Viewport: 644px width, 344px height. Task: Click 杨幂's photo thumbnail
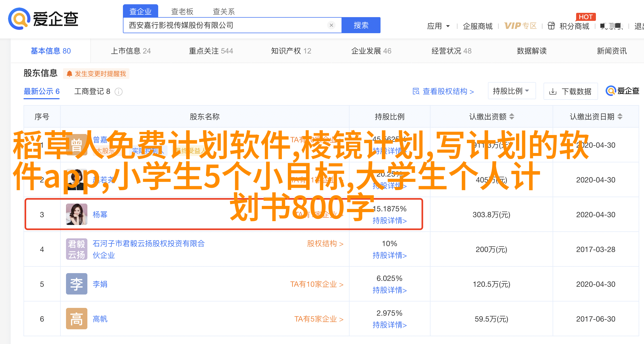click(77, 214)
